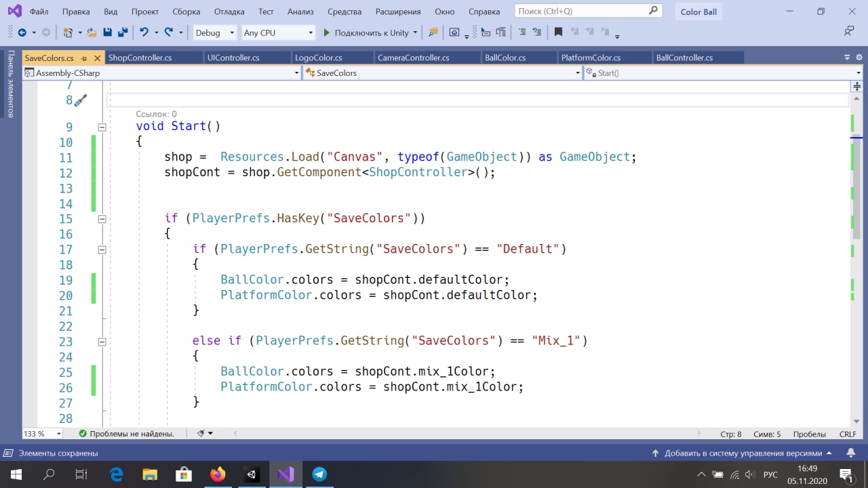Open the dropdown arrow next to Attach to Unity
The width and height of the screenshot is (868, 488).
coord(414,33)
